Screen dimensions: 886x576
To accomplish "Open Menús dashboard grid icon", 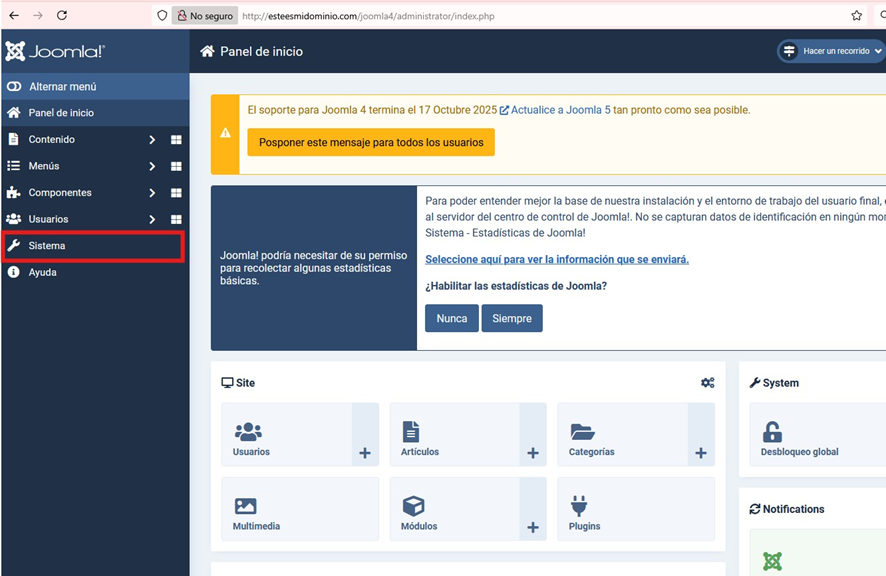I will click(176, 166).
